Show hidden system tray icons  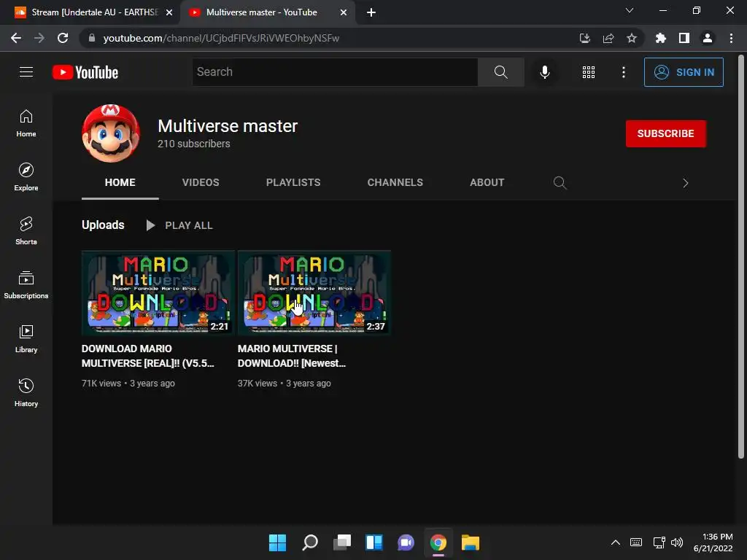coord(615,542)
